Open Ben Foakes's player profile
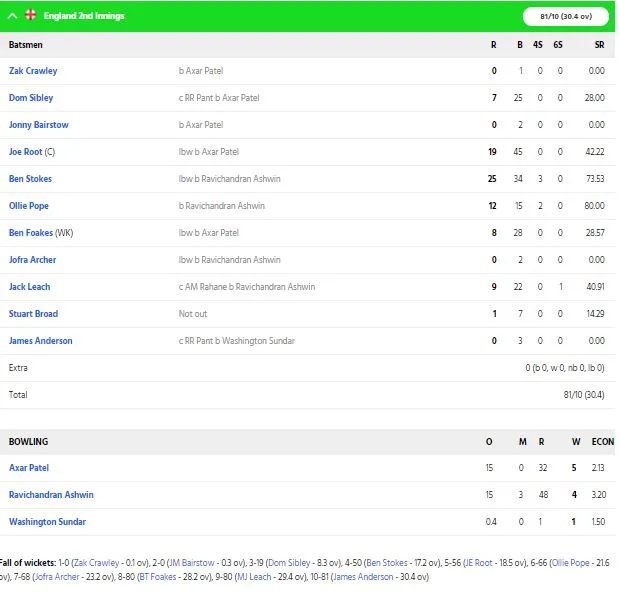The width and height of the screenshot is (620, 596). 30,233
